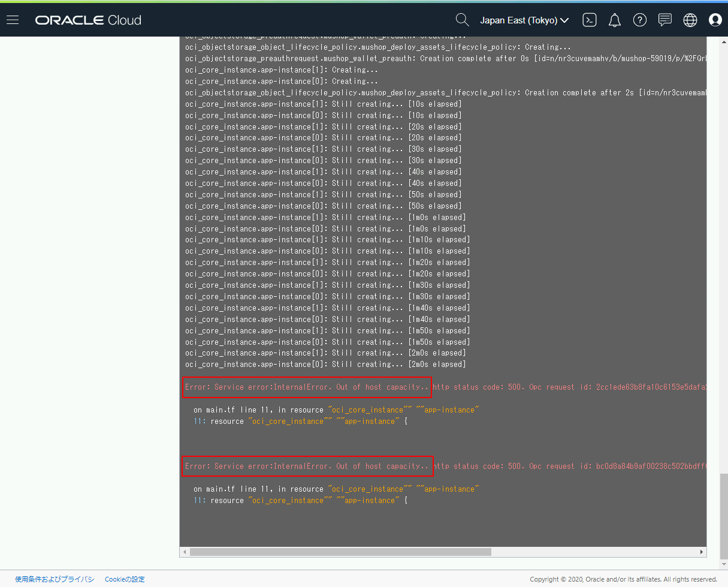Expand the Japan East (Tokyo) region dropdown
This screenshot has width=728, height=587.
click(x=524, y=20)
